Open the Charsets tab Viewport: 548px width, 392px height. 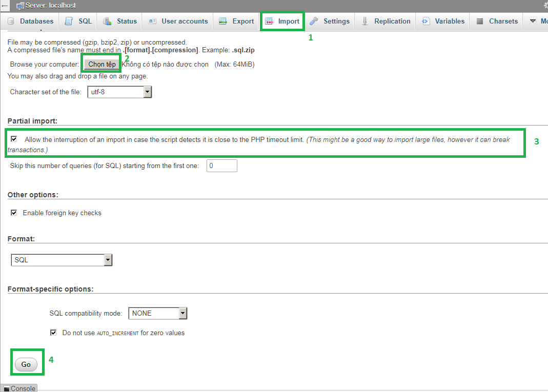click(x=497, y=22)
